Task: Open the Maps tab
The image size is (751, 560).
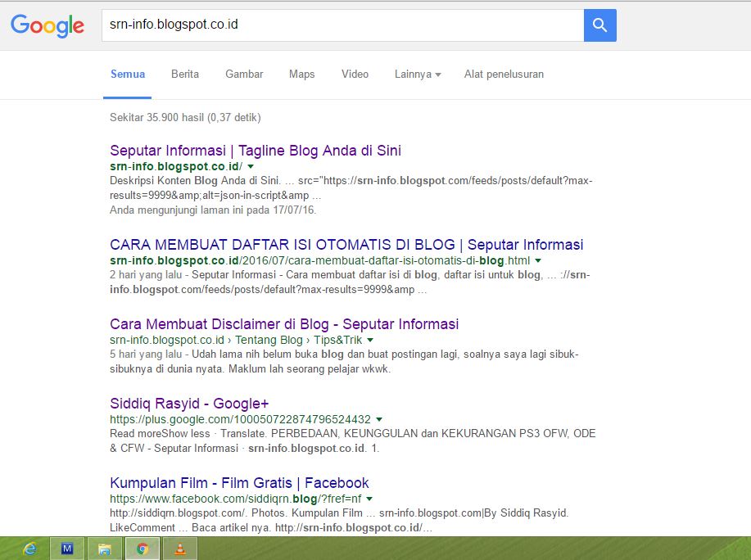Action: pyautogui.click(x=301, y=75)
